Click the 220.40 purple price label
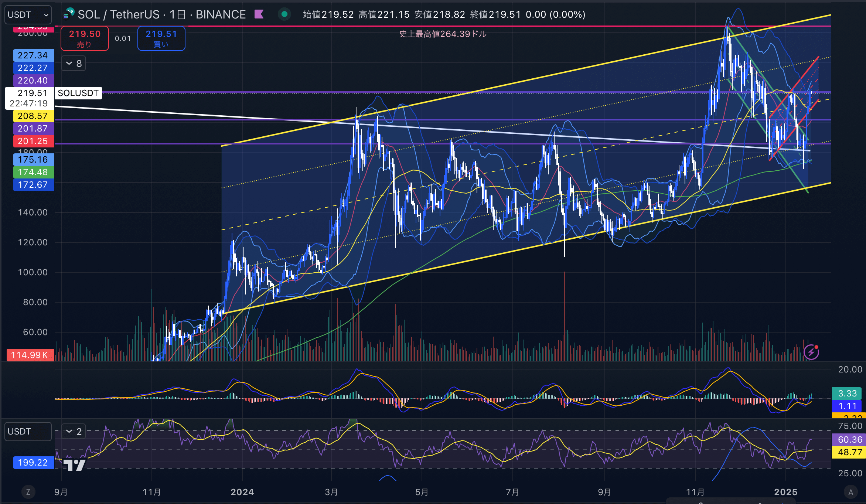 tap(33, 81)
